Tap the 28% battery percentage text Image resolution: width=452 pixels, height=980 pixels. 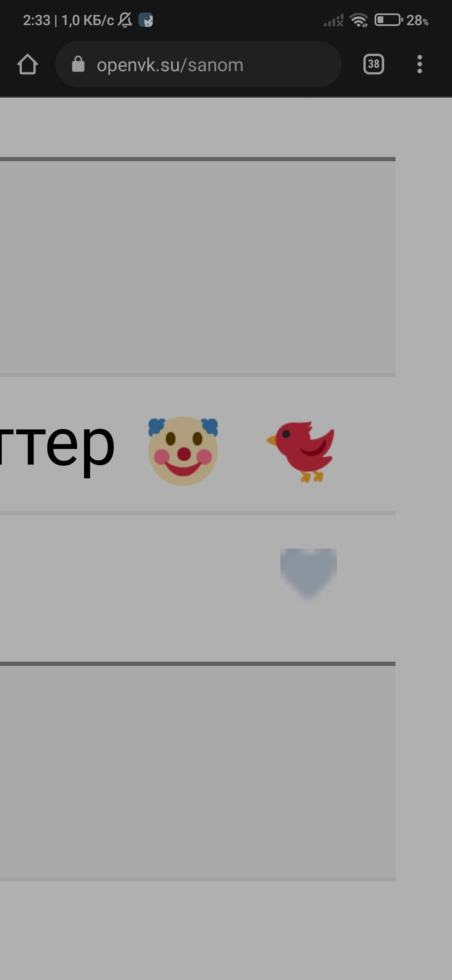click(x=417, y=20)
